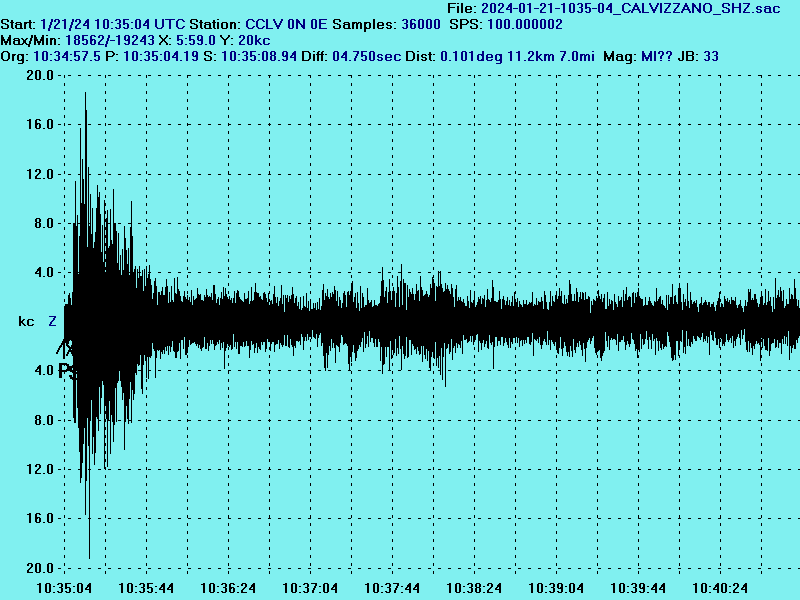Click the X value 5:59.0
The height and width of the screenshot is (600, 800).
[196, 40]
